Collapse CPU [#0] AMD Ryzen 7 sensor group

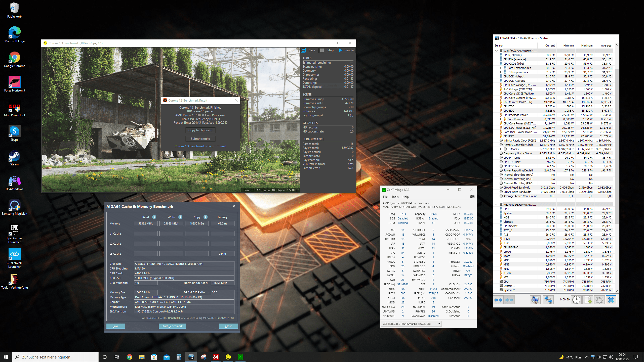click(496, 51)
